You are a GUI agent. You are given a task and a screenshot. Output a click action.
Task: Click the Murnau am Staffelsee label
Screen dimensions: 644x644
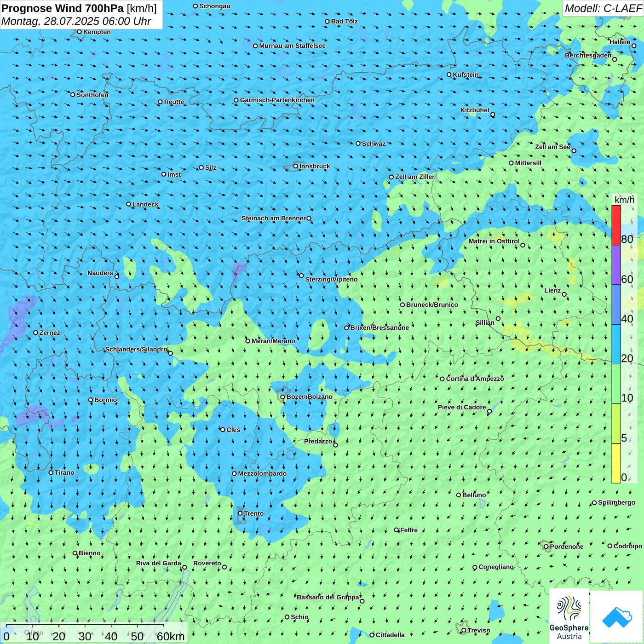tap(292, 46)
